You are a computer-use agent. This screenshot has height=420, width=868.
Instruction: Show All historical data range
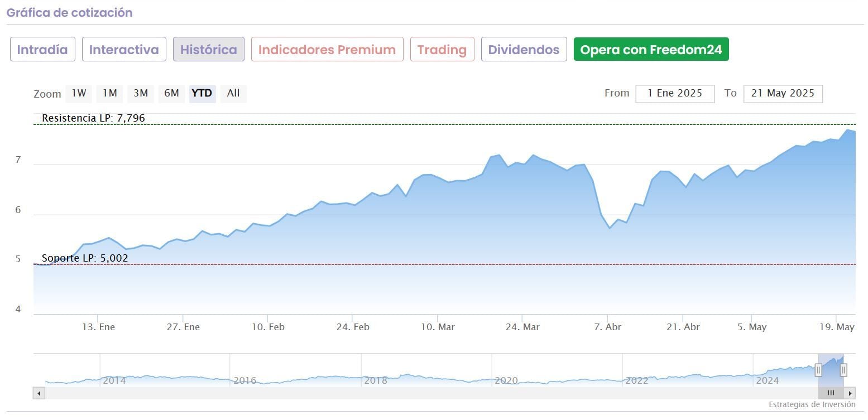coord(233,93)
